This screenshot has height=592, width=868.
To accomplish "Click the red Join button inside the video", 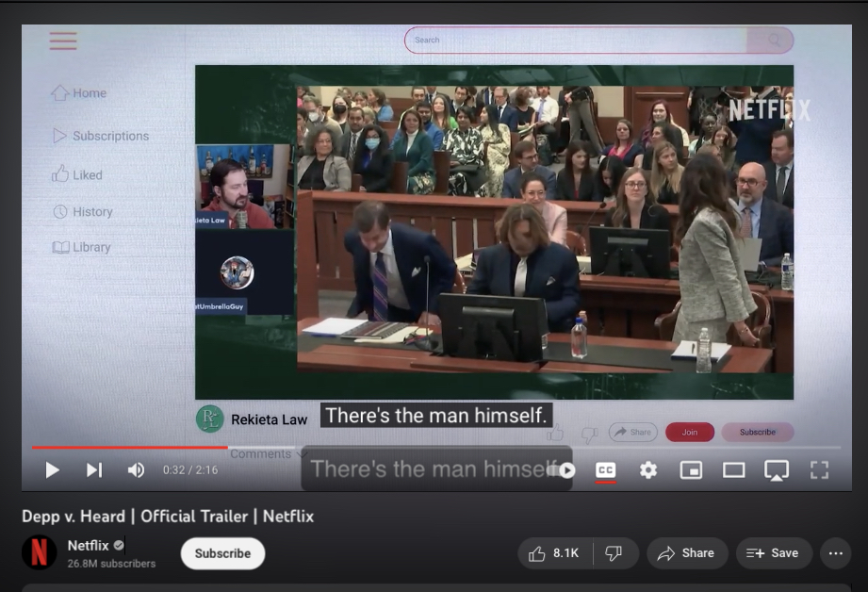I will point(690,432).
